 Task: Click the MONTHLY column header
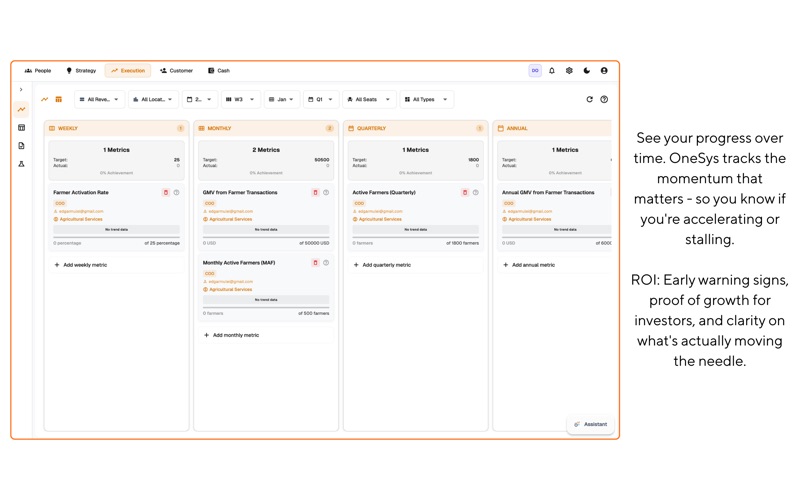tap(266, 128)
